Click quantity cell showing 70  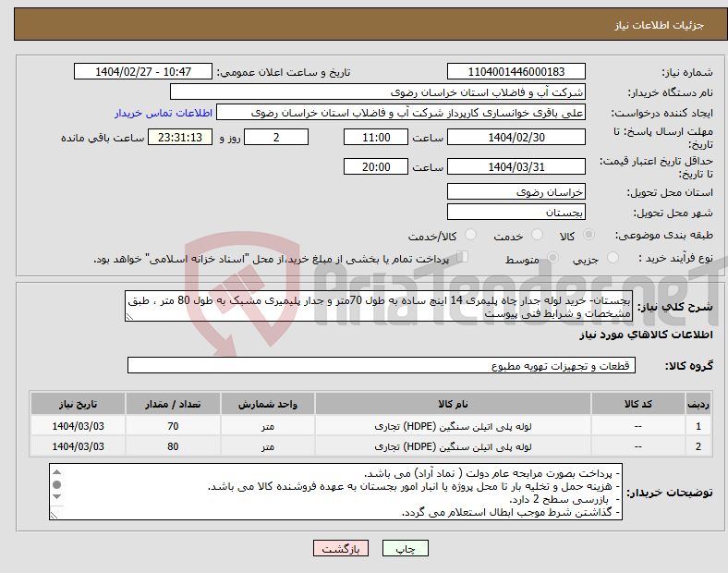pos(173,426)
